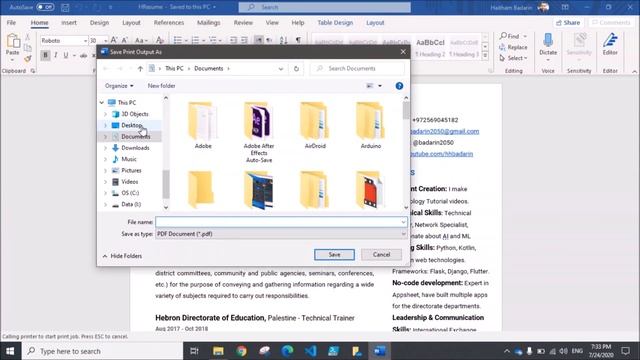Switch to the Table Design tab
Image resolution: width=640 pixels, height=360 pixels.
335,23
